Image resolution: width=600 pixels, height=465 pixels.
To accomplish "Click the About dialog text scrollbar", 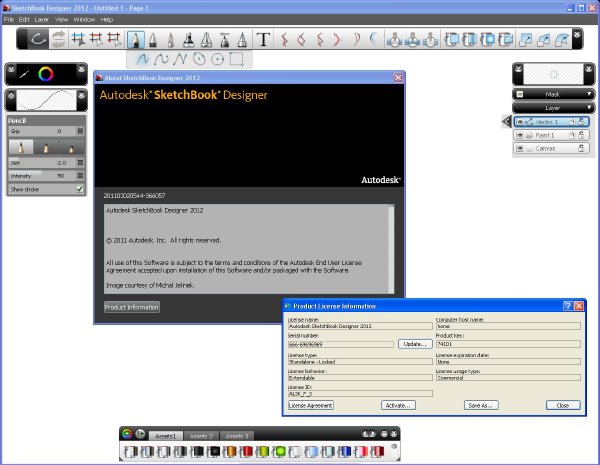I will pyautogui.click(x=391, y=249).
